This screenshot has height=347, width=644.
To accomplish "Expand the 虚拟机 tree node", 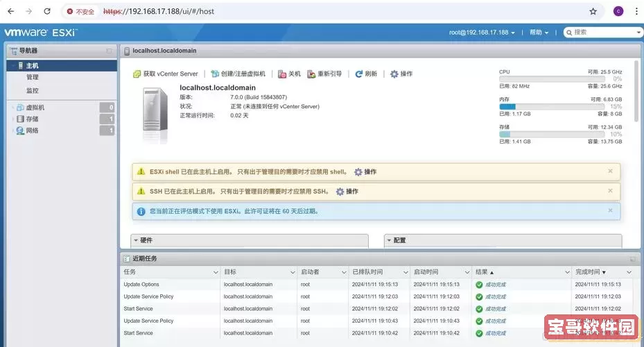I will 12,108.
